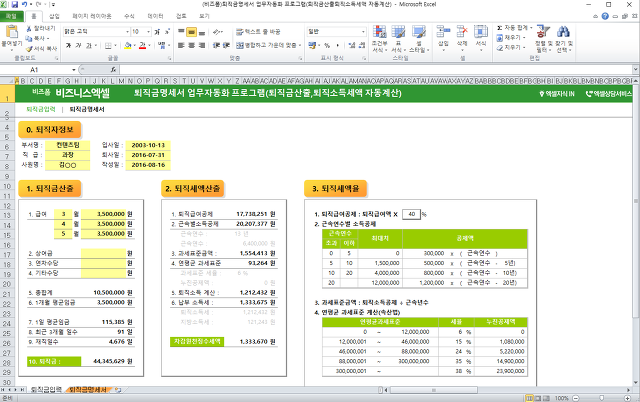Increase decimal places

[352, 45]
